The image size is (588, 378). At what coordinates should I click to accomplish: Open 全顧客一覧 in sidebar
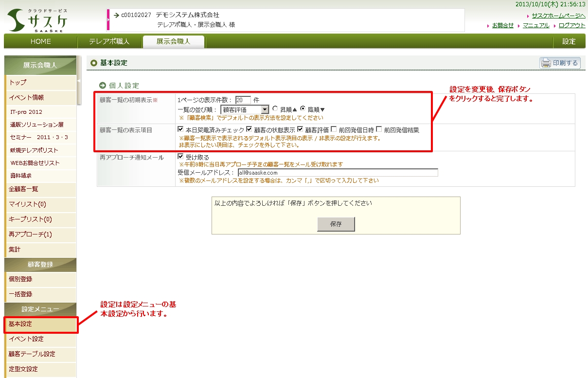pos(41,189)
